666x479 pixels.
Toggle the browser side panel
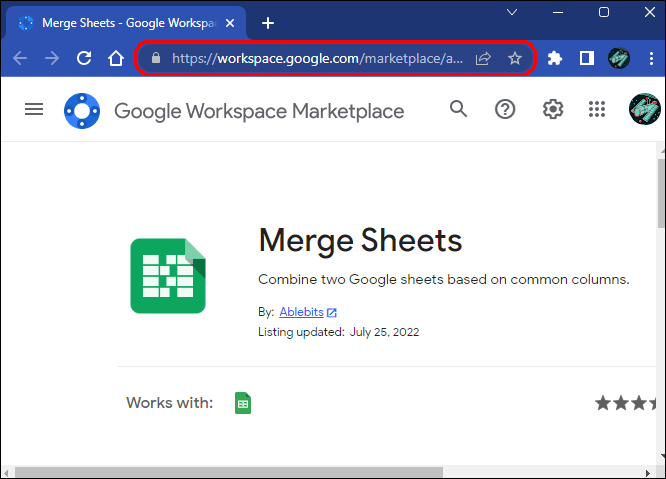click(x=587, y=58)
